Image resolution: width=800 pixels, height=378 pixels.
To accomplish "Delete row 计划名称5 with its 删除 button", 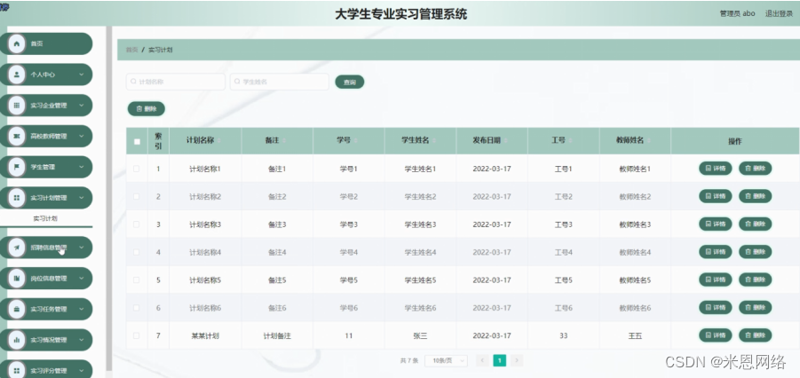I will [x=755, y=280].
